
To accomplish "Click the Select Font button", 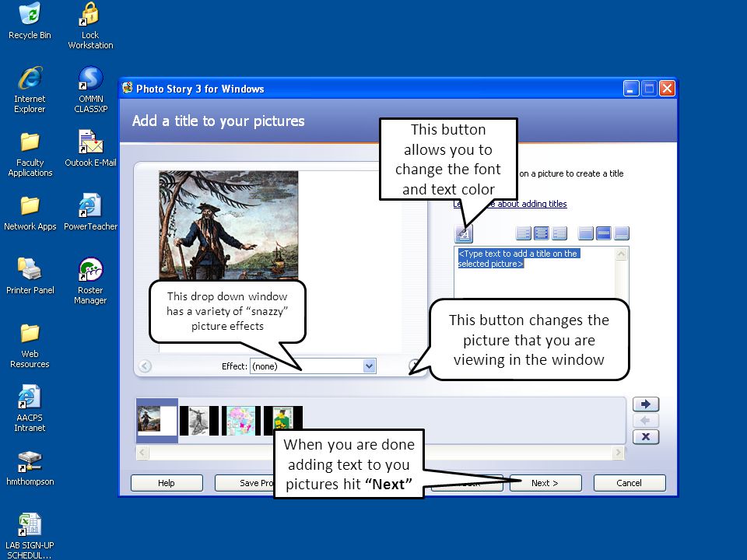I will click(x=464, y=233).
